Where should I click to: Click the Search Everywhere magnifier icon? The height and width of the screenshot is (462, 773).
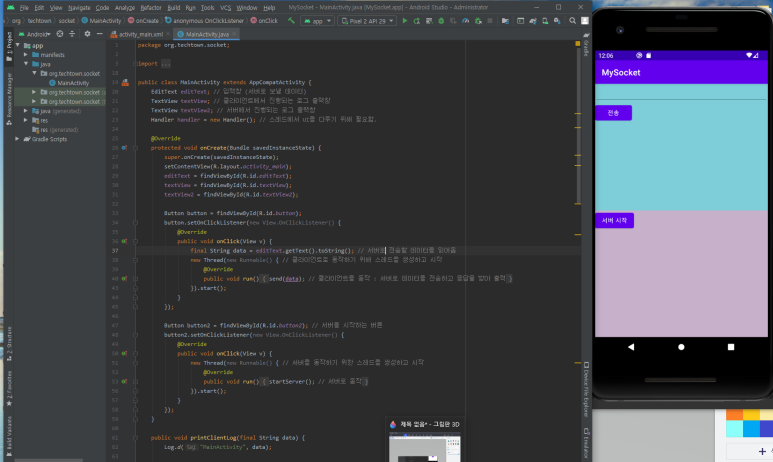[x=572, y=21]
